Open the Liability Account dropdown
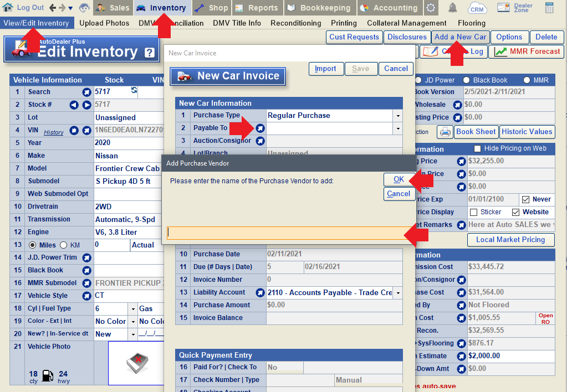This screenshot has height=392, width=567. click(x=397, y=292)
